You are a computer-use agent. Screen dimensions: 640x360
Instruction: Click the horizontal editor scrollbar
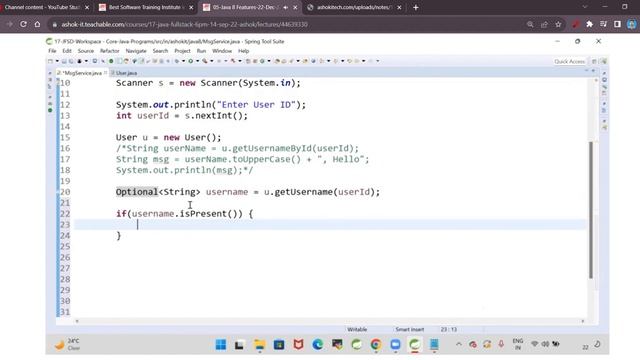pyautogui.click(x=330, y=322)
